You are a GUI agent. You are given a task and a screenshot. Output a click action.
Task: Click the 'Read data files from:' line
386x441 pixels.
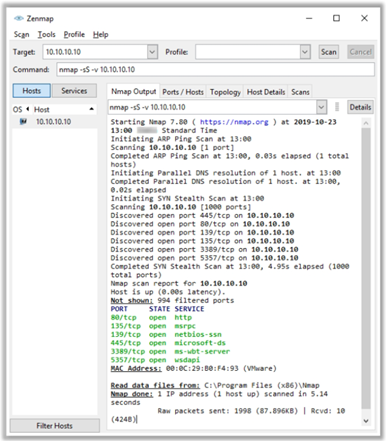pyautogui.click(x=215, y=385)
